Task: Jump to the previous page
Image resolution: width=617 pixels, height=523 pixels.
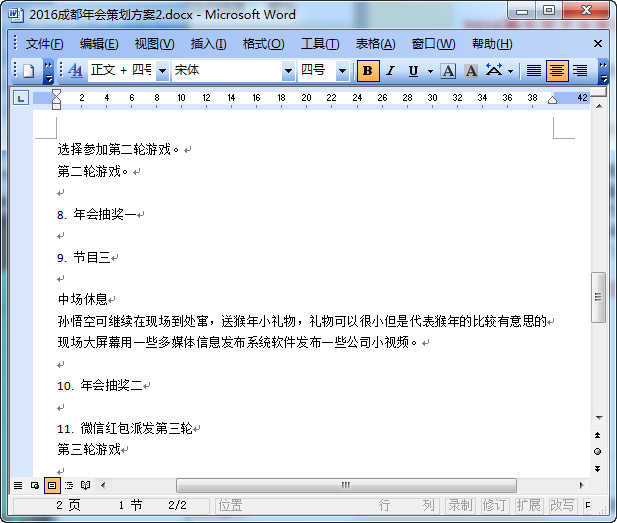Action: pos(597,435)
